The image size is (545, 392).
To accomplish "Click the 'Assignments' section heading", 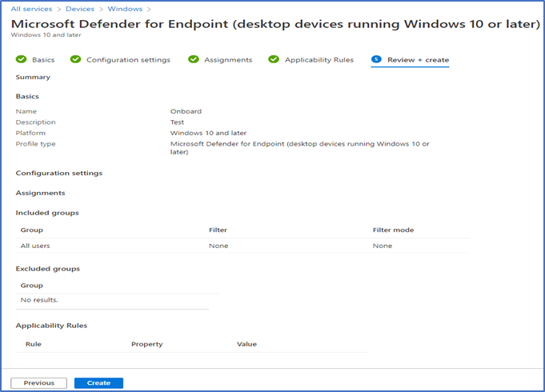I will click(x=40, y=193).
